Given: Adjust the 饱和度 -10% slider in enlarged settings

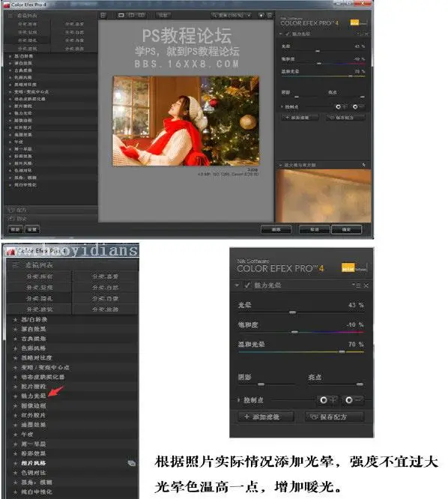Looking at the screenshot, I should tap(294, 332).
